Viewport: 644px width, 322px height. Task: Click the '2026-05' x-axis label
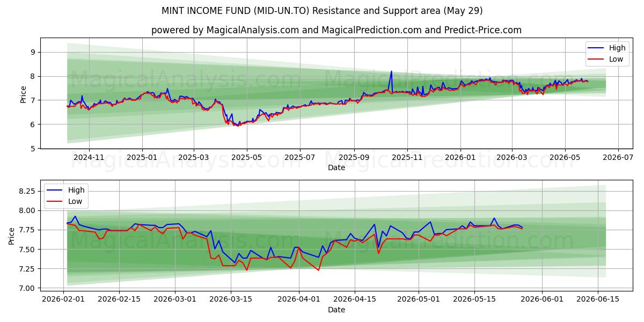click(x=565, y=158)
